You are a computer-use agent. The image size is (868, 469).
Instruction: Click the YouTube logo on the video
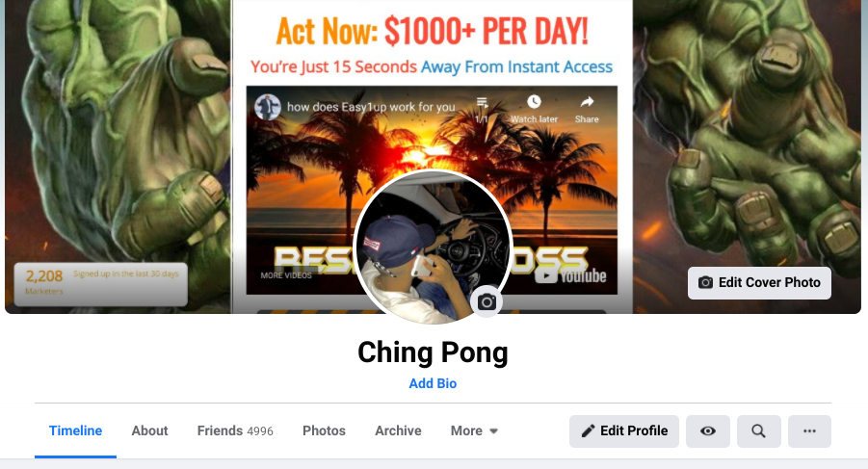tap(570, 274)
